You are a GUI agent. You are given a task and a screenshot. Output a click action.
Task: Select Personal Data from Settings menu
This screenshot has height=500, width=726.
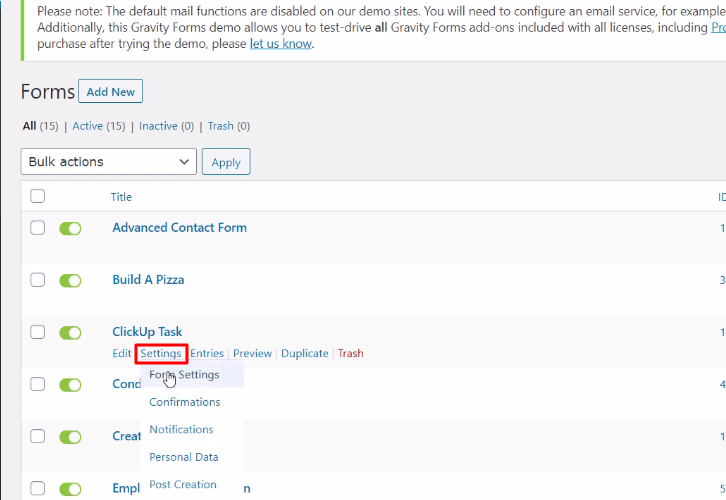(184, 457)
